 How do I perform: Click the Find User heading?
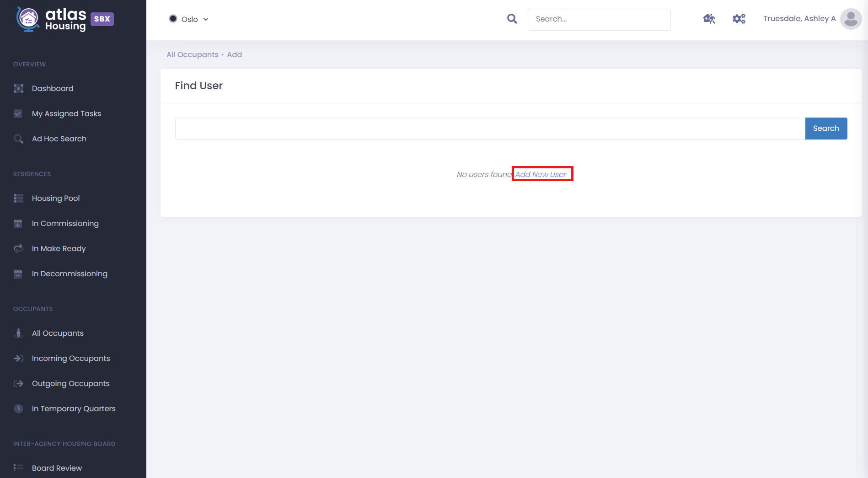point(198,86)
